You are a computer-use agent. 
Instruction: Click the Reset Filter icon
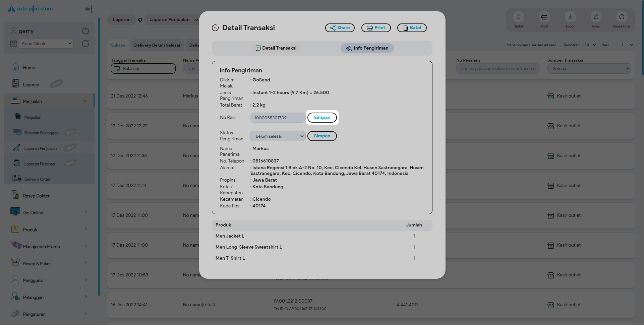click(x=622, y=17)
